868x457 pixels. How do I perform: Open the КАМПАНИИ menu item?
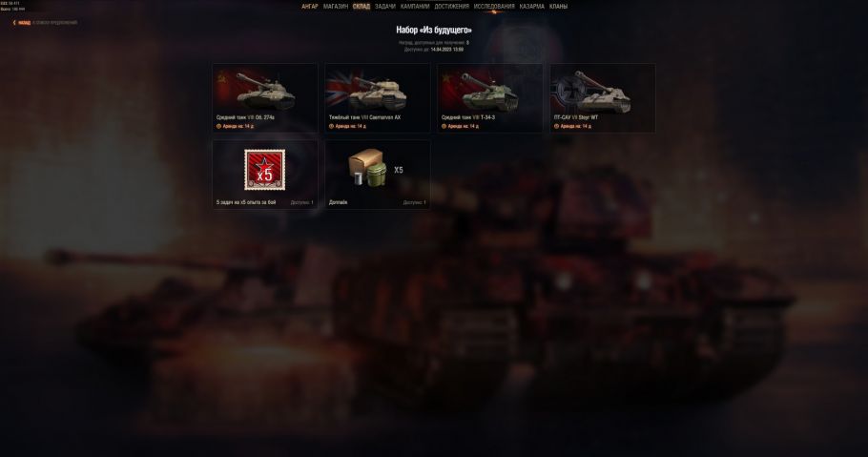click(415, 7)
